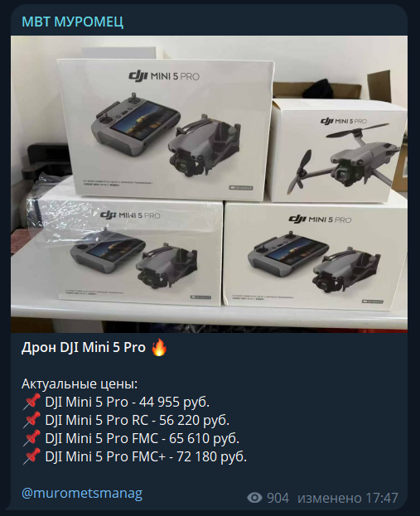Click the pushpin beside the 44 955 руб. price
This screenshot has height=516, width=420.
pyautogui.click(x=31, y=402)
